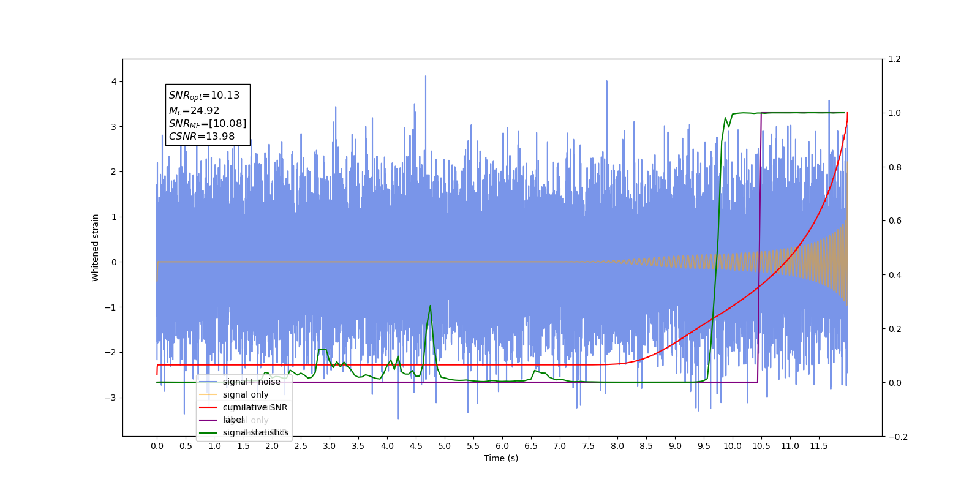
Task: Click the 'Time (s)' x-axis label
Action: point(501,458)
